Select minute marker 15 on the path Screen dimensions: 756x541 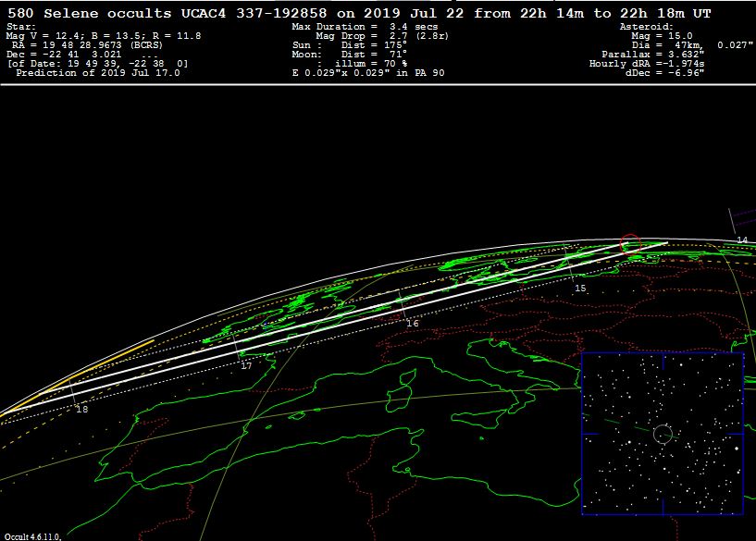[x=580, y=289]
